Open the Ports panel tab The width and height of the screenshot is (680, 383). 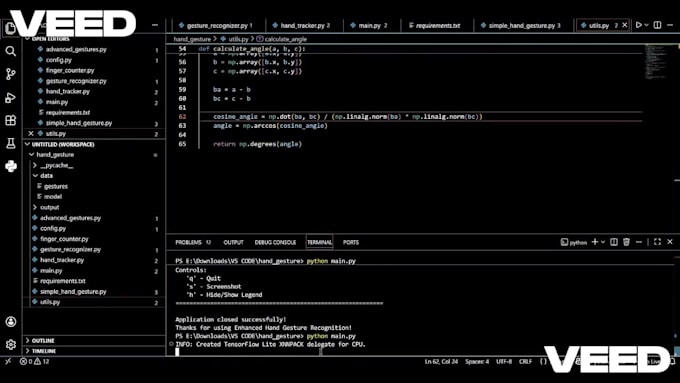point(351,242)
